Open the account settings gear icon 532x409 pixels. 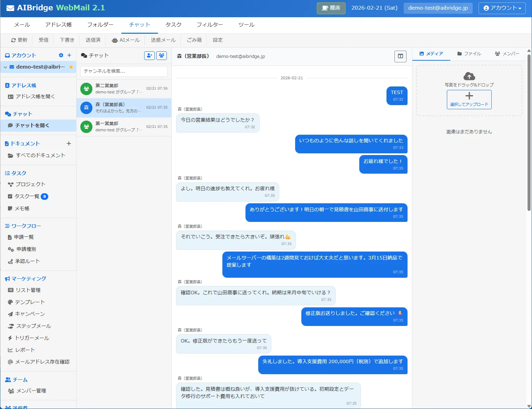click(x=61, y=55)
